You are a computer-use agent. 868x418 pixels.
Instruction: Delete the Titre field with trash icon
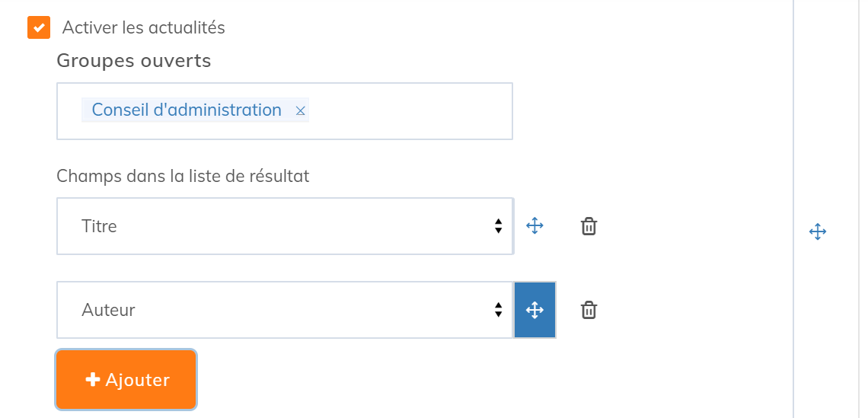tap(589, 226)
